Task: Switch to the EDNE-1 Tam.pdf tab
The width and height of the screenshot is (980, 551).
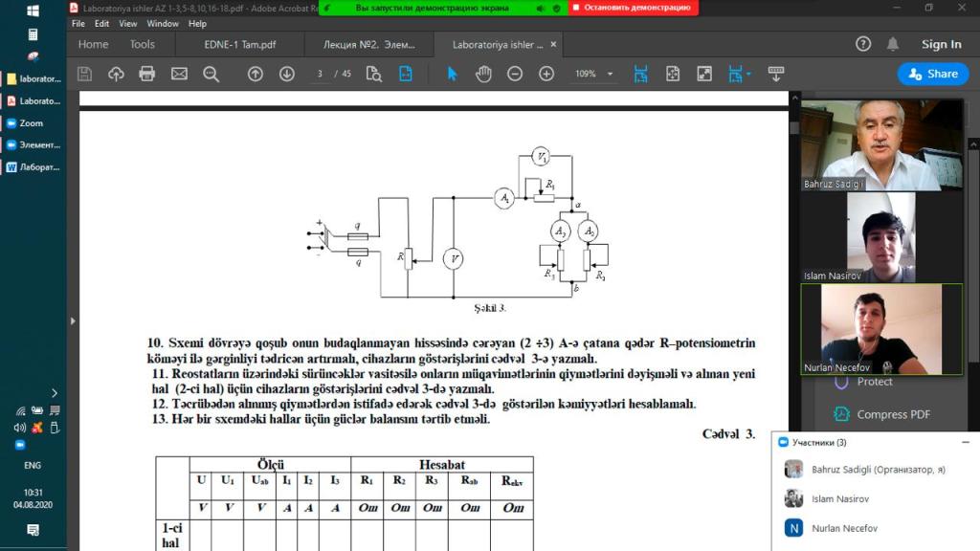Action: (x=240, y=44)
